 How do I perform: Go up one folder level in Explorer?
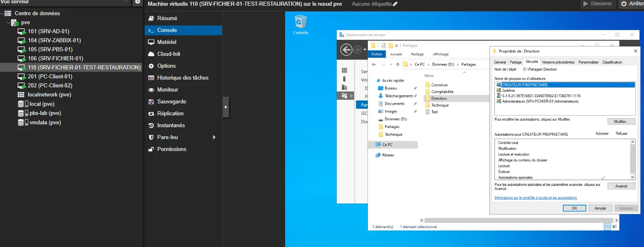point(397,64)
